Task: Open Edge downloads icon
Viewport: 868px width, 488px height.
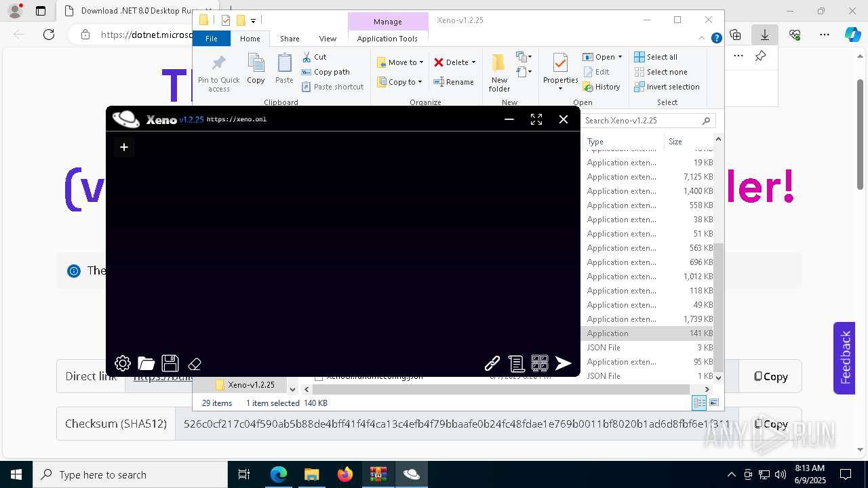Action: [765, 35]
